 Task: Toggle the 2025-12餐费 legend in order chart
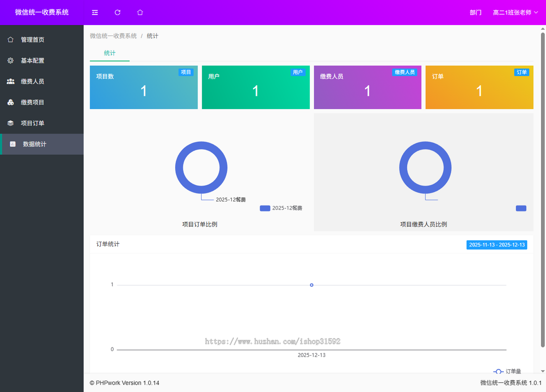tap(281, 208)
